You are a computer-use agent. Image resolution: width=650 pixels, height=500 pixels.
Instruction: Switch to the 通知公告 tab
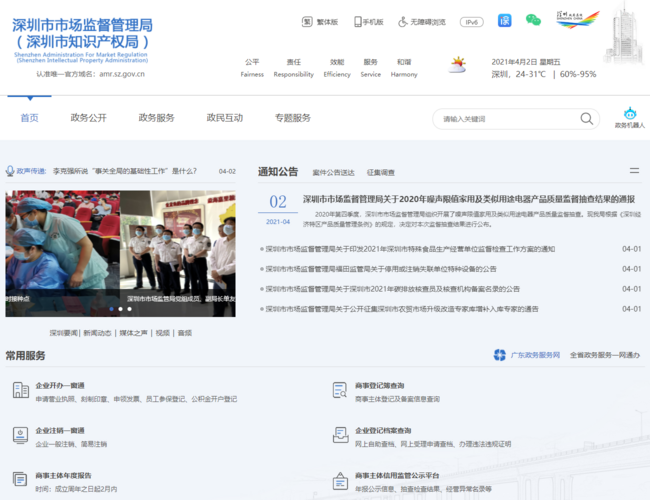(x=278, y=172)
